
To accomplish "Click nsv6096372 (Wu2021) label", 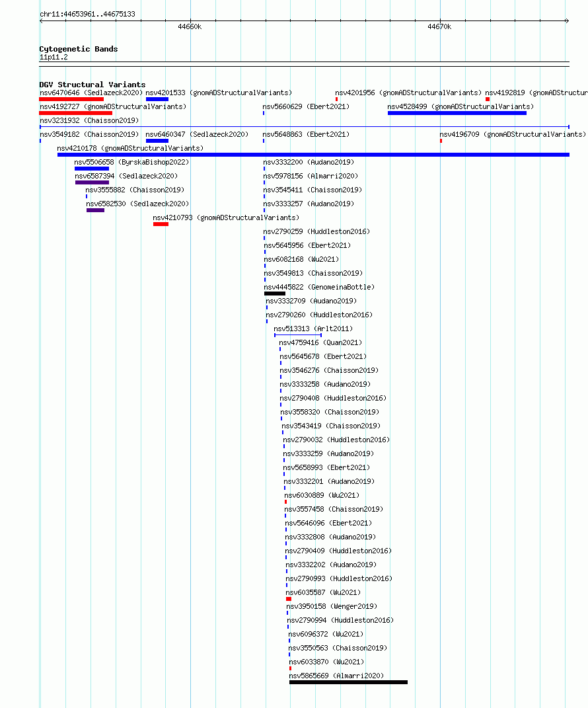I will click(x=326, y=635).
